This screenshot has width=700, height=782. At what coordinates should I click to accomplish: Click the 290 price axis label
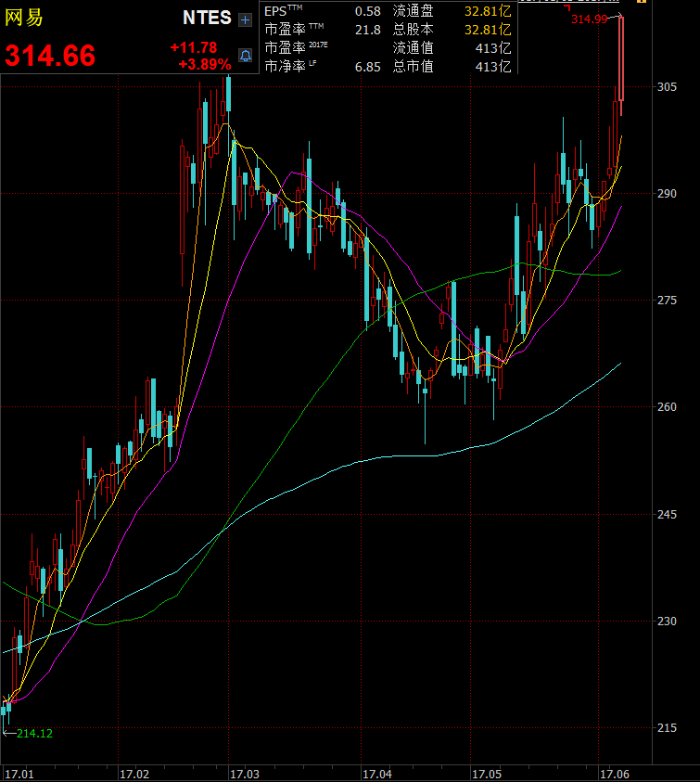(x=667, y=194)
